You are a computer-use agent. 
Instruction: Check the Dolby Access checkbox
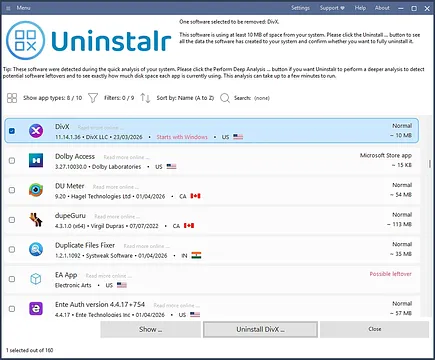click(12, 161)
